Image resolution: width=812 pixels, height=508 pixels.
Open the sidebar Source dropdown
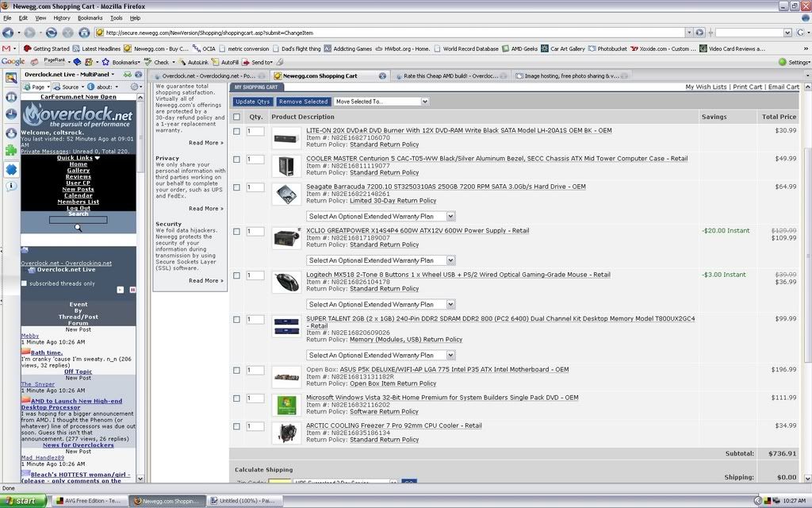(x=68, y=87)
